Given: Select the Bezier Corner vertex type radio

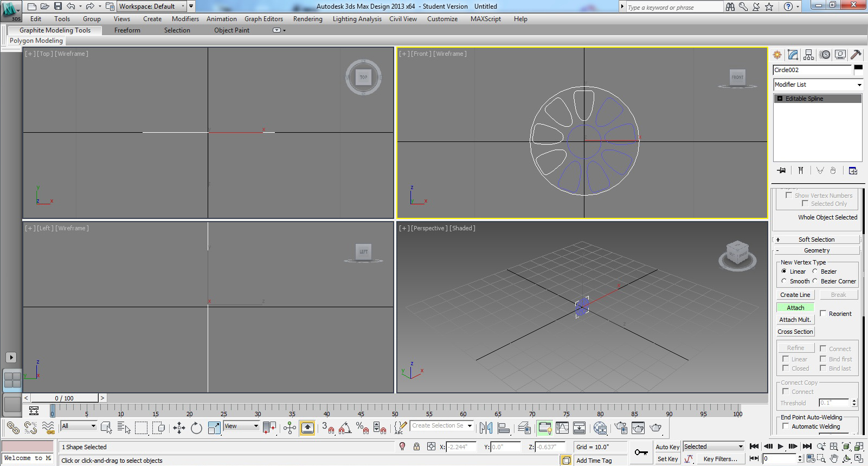Looking at the screenshot, I should (x=815, y=281).
